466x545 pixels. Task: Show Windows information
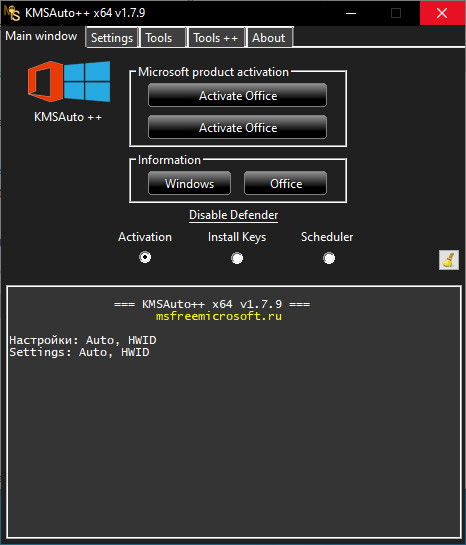click(x=189, y=183)
